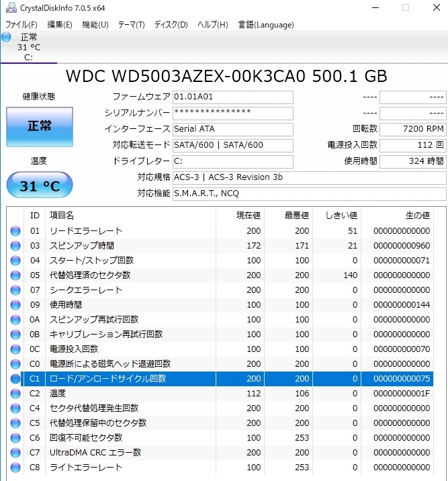The width and height of the screenshot is (448, 481).
Task: Click the 現在値 column header
Action: pos(240,216)
